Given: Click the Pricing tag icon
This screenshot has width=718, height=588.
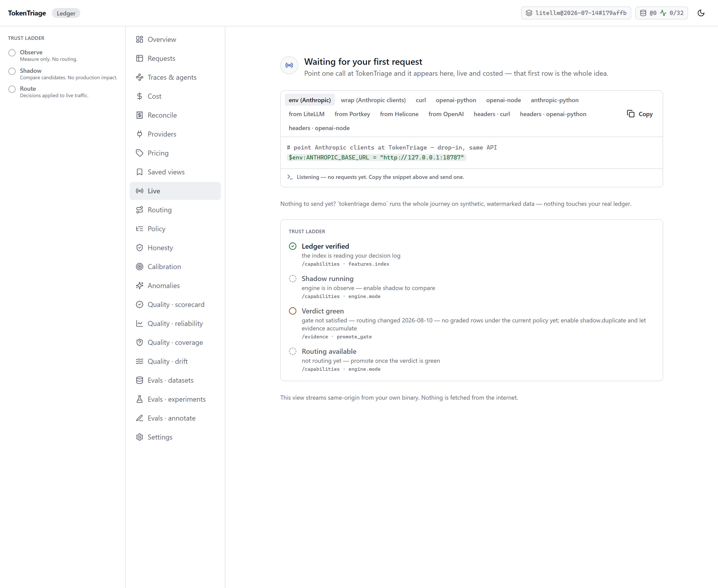Looking at the screenshot, I should tap(139, 153).
